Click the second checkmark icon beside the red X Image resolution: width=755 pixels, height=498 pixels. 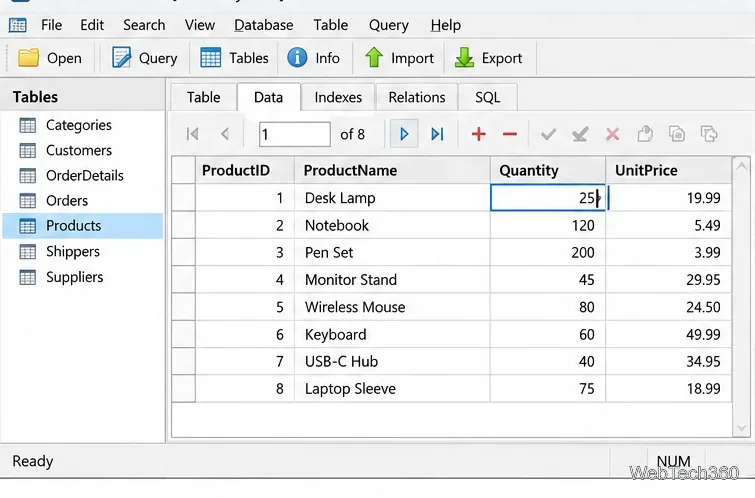(x=580, y=134)
